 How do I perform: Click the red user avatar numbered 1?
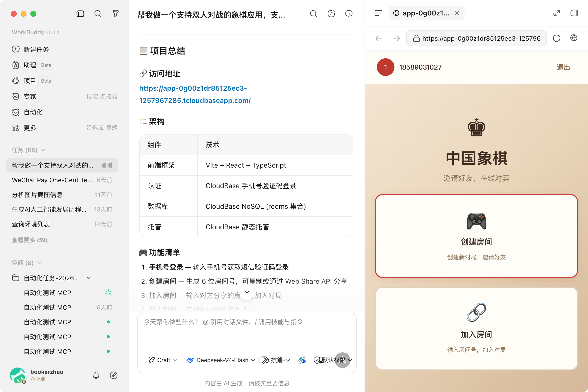(x=385, y=67)
